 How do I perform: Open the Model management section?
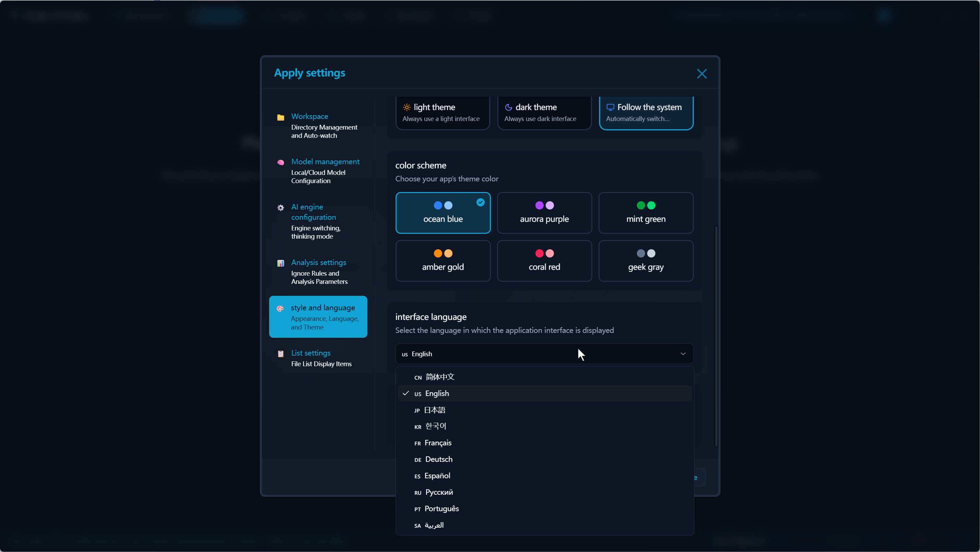click(318, 171)
